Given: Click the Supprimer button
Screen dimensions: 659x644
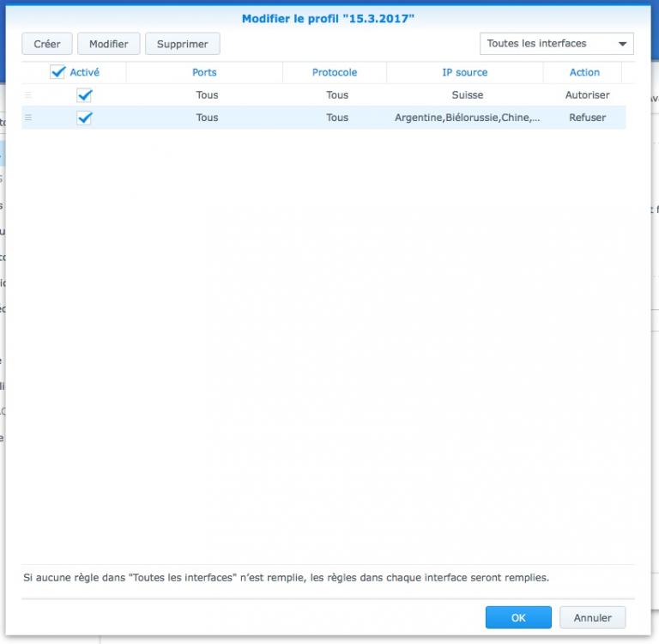Looking at the screenshot, I should [183, 44].
